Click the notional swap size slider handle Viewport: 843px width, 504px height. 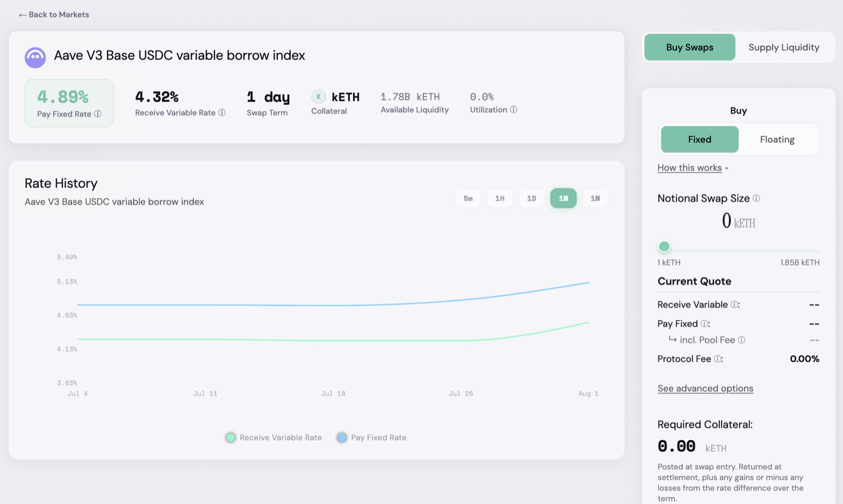click(664, 246)
